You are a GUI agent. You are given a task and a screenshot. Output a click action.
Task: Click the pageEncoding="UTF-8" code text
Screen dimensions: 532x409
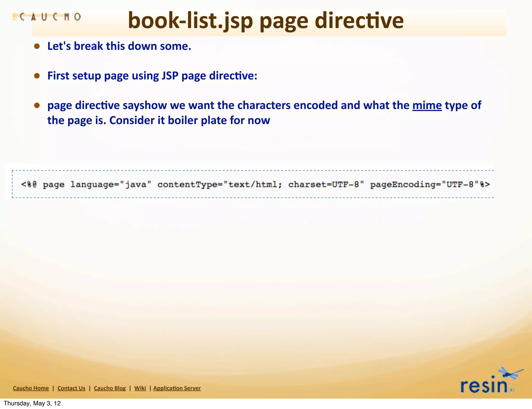click(425, 185)
